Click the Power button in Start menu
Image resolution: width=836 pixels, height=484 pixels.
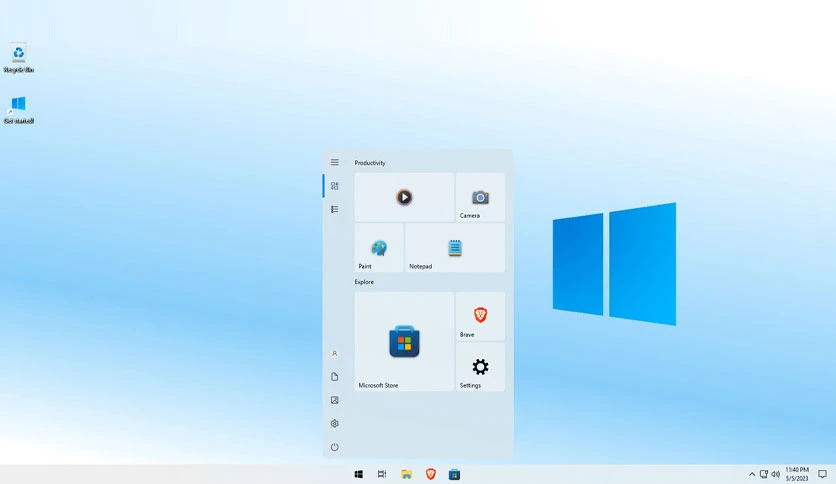pyautogui.click(x=334, y=447)
